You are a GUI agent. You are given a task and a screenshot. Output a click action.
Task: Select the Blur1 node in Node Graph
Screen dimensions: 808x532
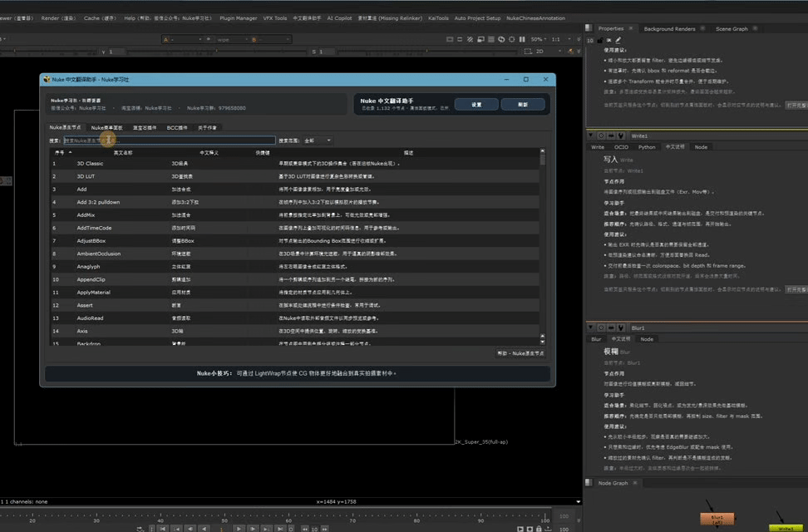tap(717, 518)
